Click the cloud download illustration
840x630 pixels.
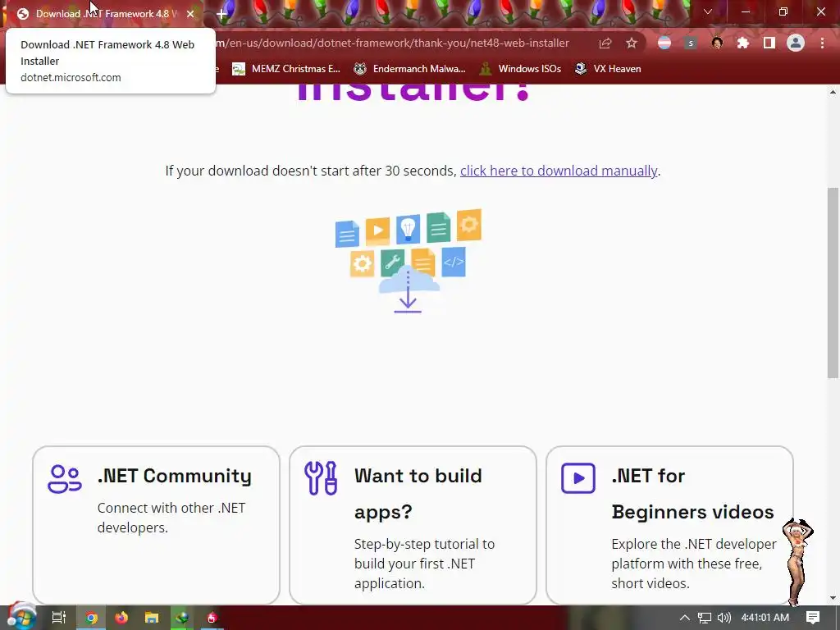(x=409, y=260)
